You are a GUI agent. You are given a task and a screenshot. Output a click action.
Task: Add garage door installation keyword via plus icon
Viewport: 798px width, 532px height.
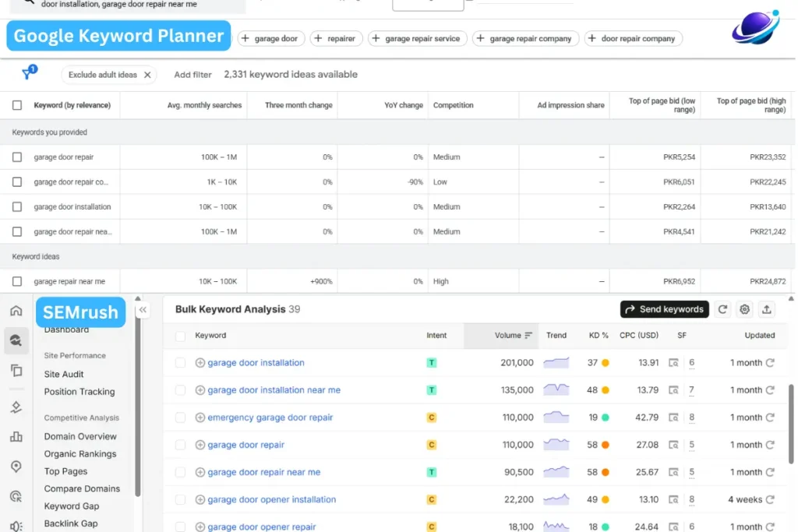click(x=200, y=363)
